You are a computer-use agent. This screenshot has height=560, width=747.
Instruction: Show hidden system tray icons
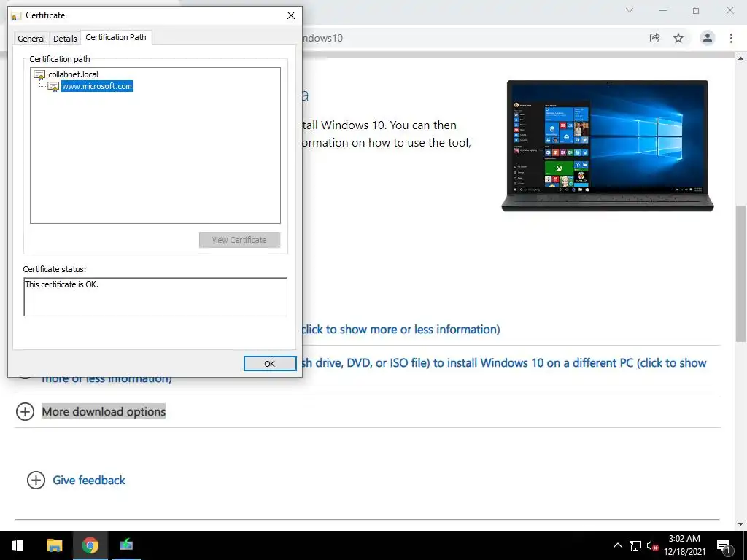click(x=617, y=545)
